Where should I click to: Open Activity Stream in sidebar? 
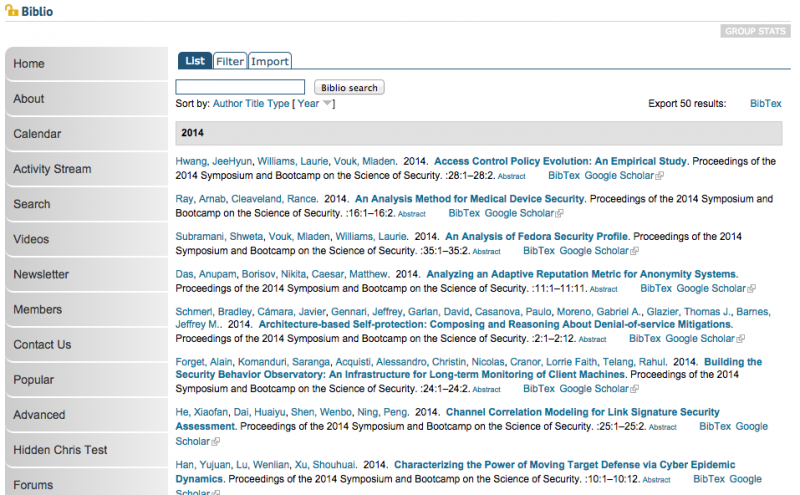pyautogui.click(x=52, y=169)
